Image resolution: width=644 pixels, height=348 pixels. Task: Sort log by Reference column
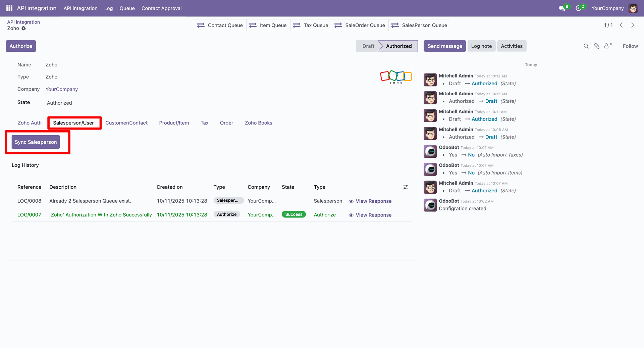(x=30, y=187)
